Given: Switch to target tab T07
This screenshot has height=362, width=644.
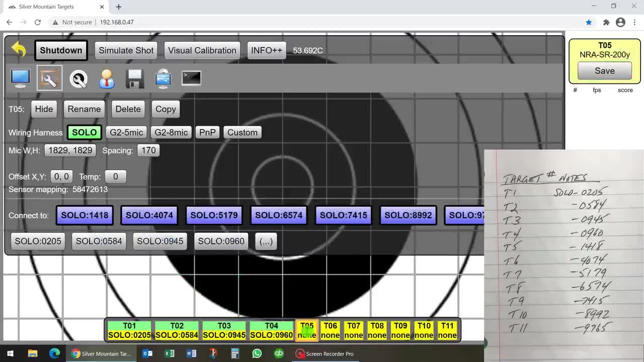Looking at the screenshot, I should coord(354,330).
